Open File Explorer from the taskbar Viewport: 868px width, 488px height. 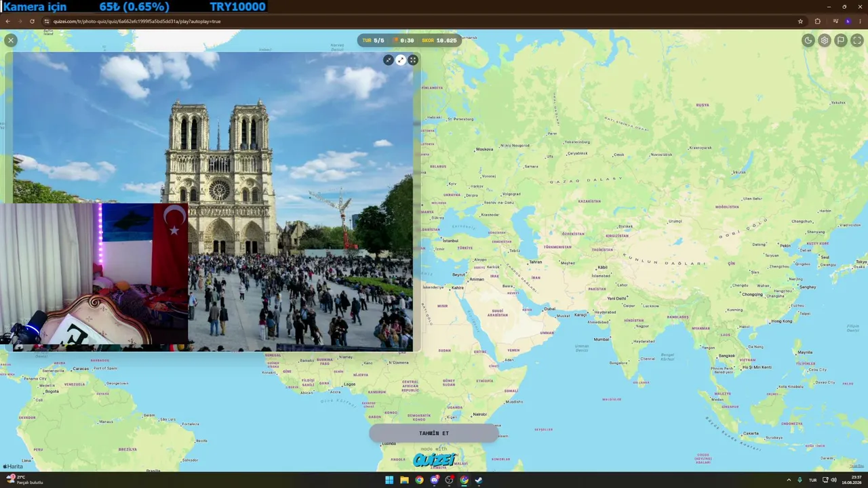pyautogui.click(x=404, y=480)
